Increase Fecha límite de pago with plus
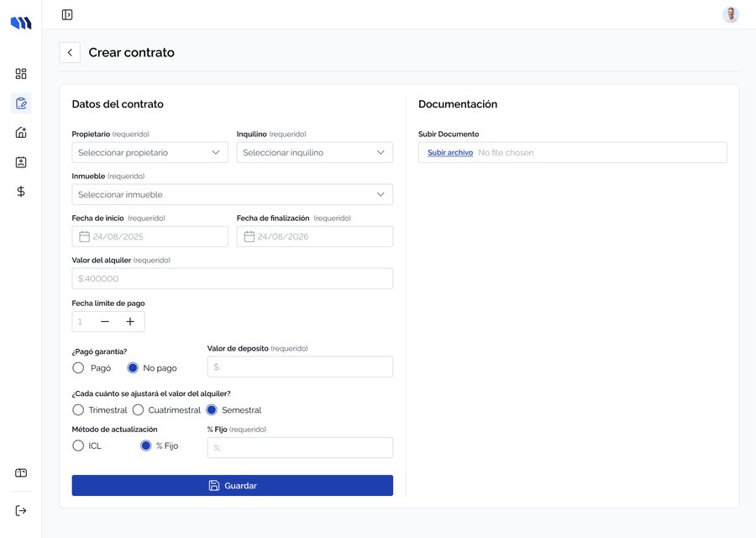Image resolution: width=756 pixels, height=538 pixels. (130, 321)
